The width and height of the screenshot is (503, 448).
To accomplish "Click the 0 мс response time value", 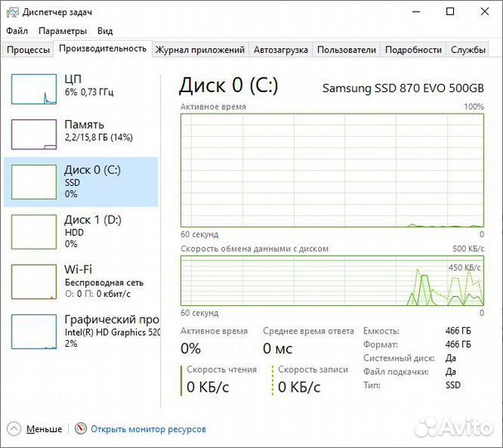I will 277,348.
